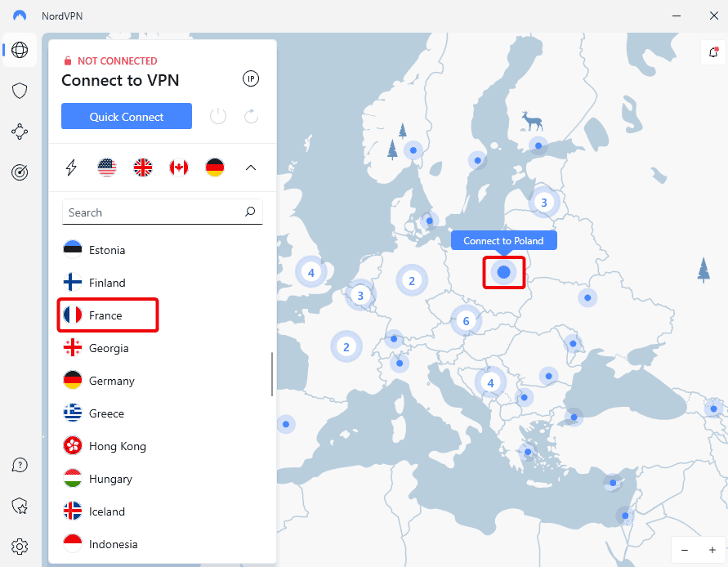The height and width of the screenshot is (567, 728).
Task: Select Hungary in the country list
Action: point(162,478)
